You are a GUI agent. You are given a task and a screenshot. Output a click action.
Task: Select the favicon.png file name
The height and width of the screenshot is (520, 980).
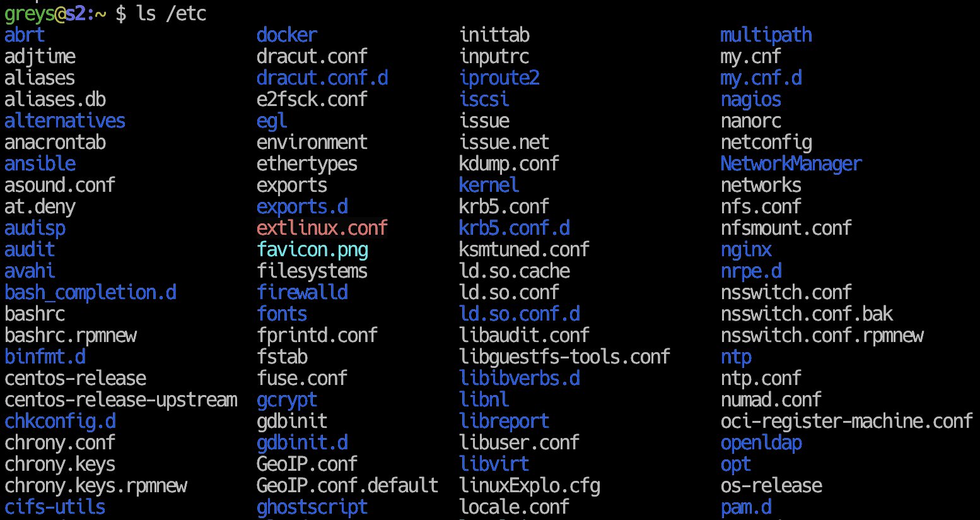(x=312, y=250)
